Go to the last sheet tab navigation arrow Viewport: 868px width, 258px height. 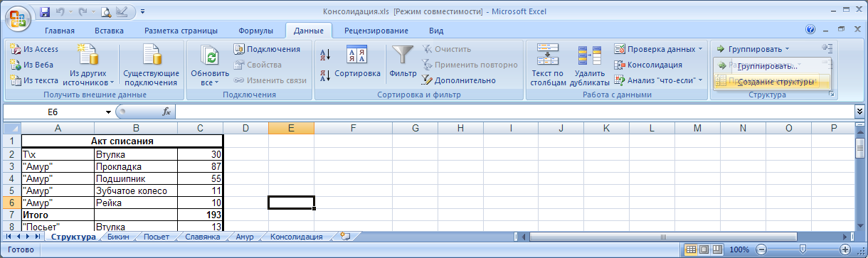(x=37, y=237)
